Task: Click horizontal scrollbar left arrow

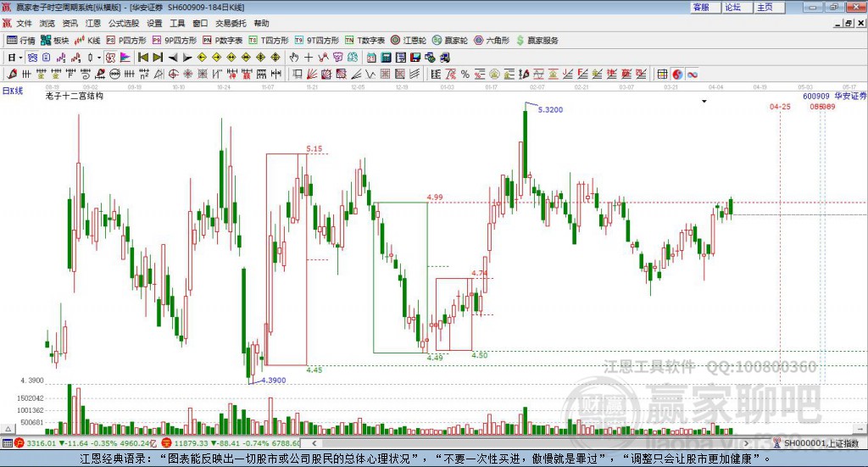Action: tap(314, 443)
